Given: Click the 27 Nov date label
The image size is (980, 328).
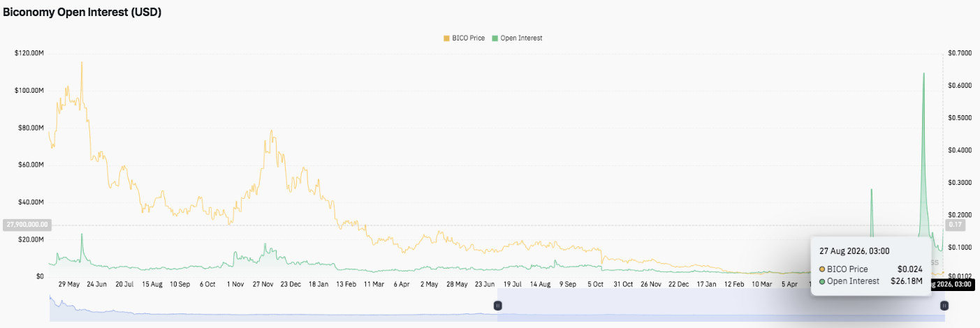Looking at the screenshot, I should click(263, 285).
